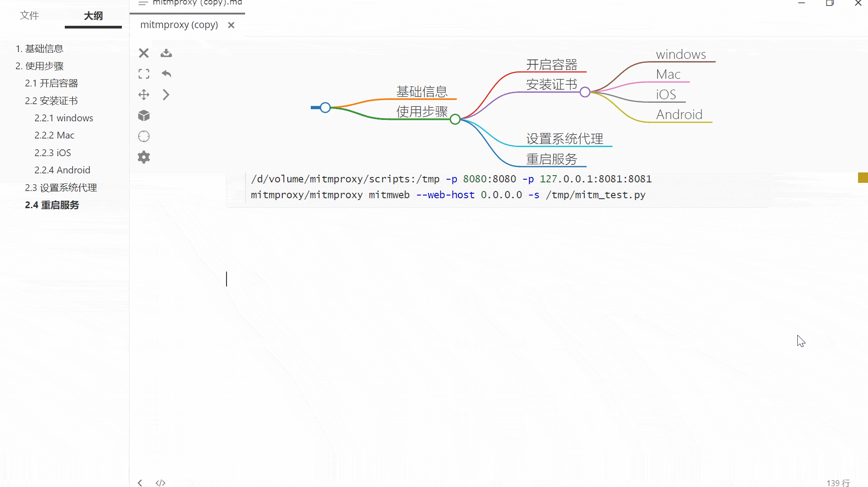
Task: Click the windows mindmap leaf
Action: point(681,54)
